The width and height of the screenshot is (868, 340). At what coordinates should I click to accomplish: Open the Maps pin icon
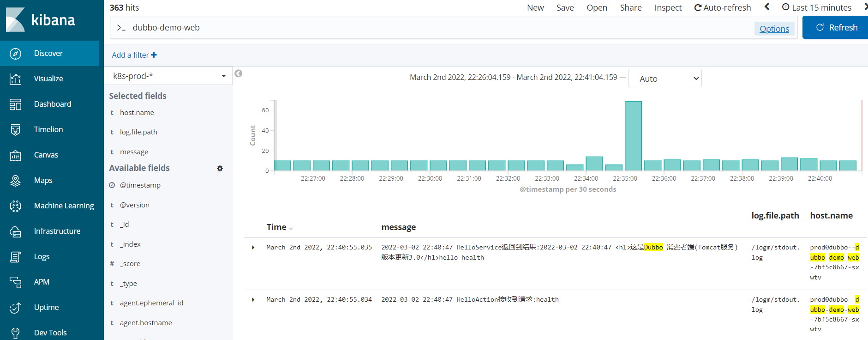pyautogui.click(x=15, y=181)
